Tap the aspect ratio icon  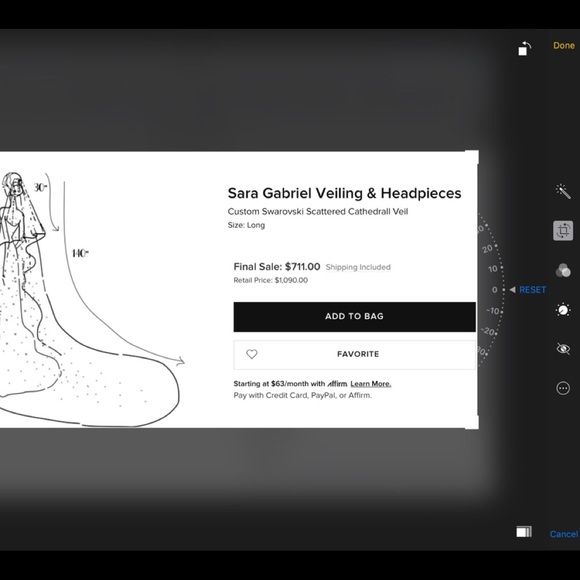coord(524,532)
